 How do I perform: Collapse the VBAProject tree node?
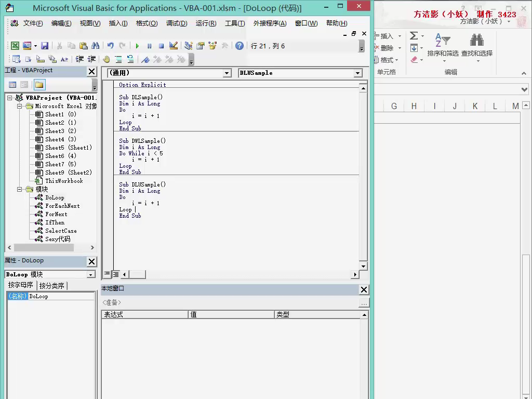click(10, 98)
